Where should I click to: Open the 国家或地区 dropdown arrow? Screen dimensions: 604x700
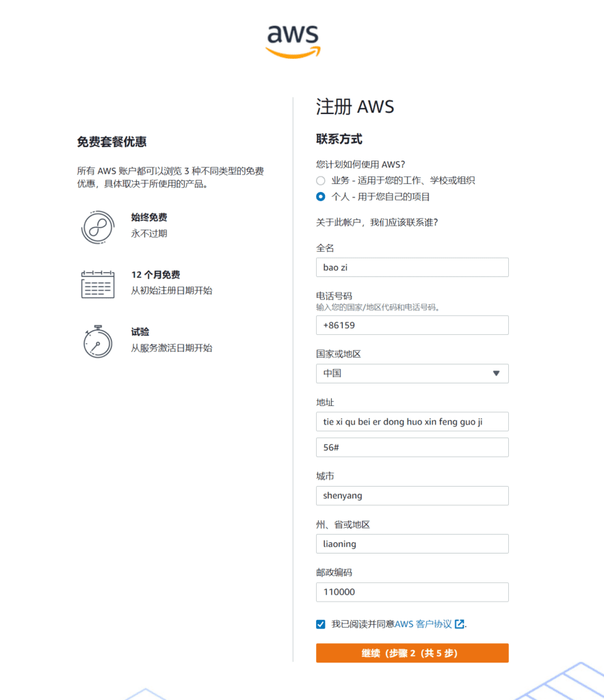497,374
